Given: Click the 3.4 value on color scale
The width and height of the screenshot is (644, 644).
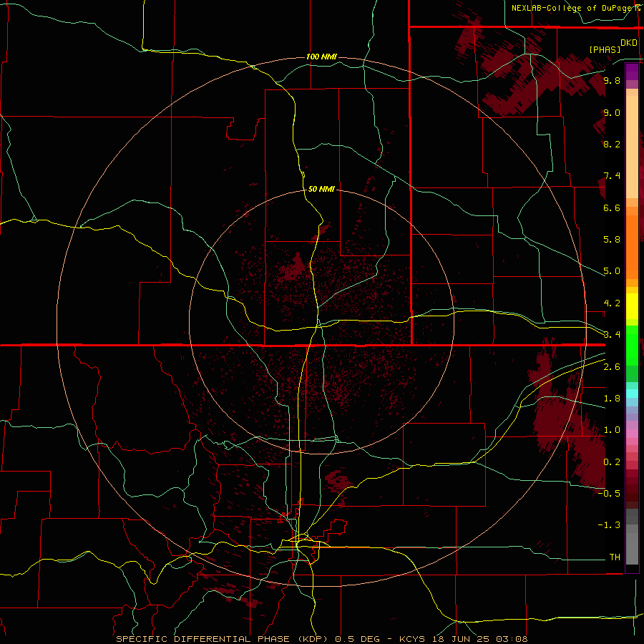Looking at the screenshot, I should 612,334.
